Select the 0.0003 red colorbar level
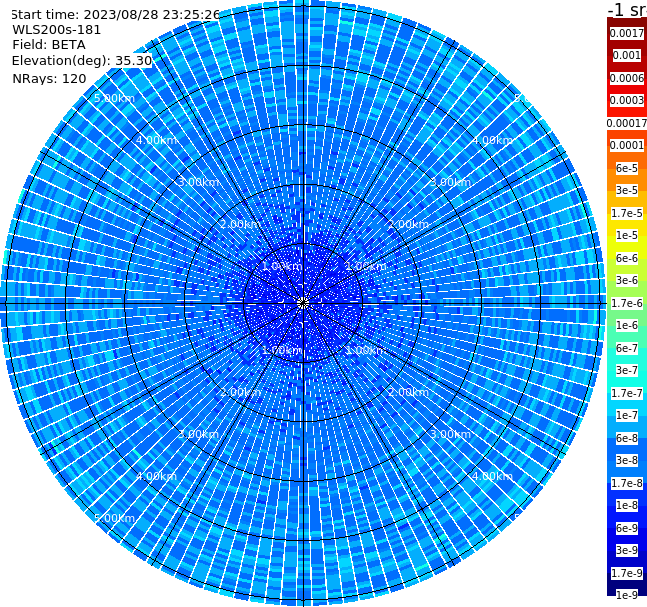 [x=626, y=100]
